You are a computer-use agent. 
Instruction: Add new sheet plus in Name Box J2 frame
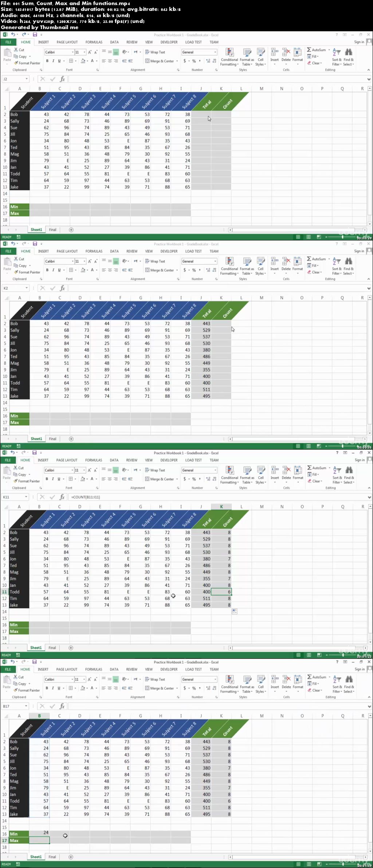pos(71,230)
